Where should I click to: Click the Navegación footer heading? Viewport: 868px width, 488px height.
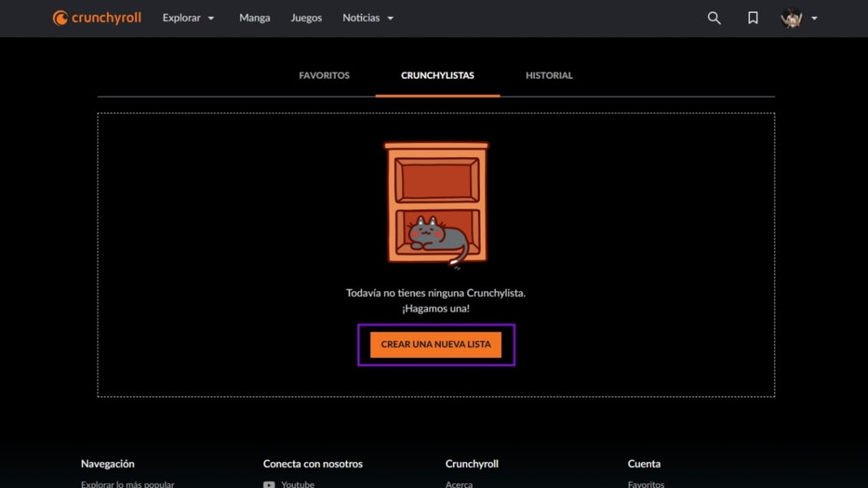tap(107, 464)
